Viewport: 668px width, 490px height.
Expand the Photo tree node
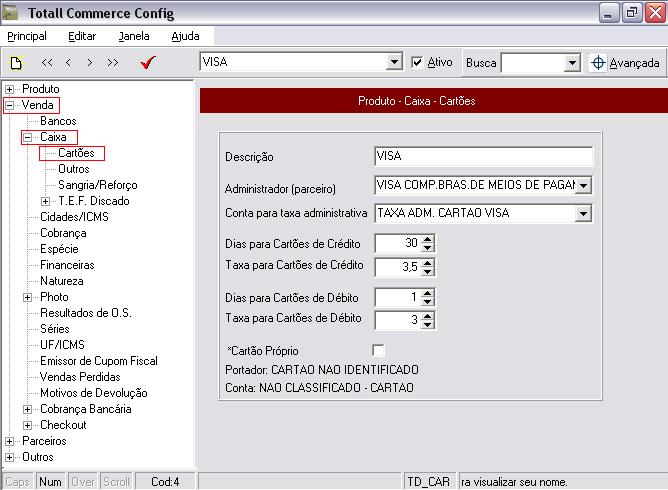pos(27,297)
